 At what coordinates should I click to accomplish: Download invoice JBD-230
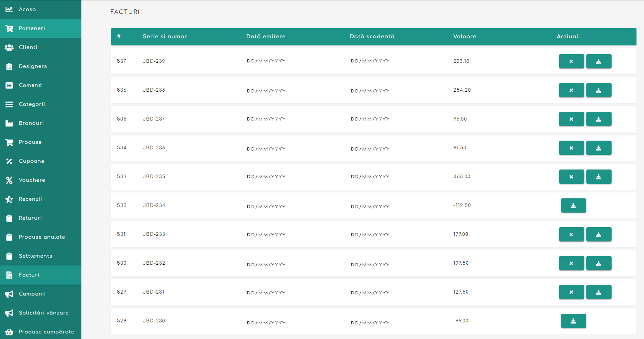tap(573, 321)
